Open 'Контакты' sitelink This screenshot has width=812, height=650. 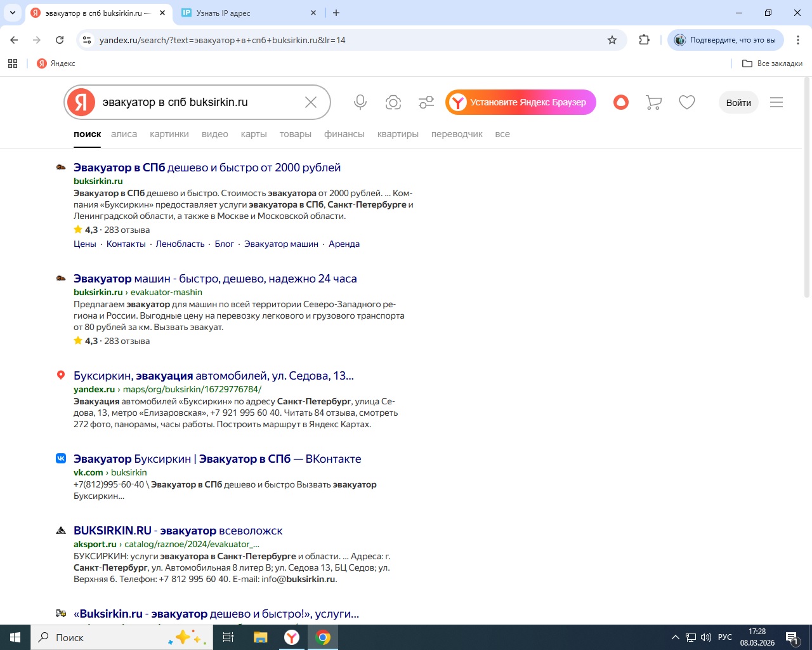[126, 244]
